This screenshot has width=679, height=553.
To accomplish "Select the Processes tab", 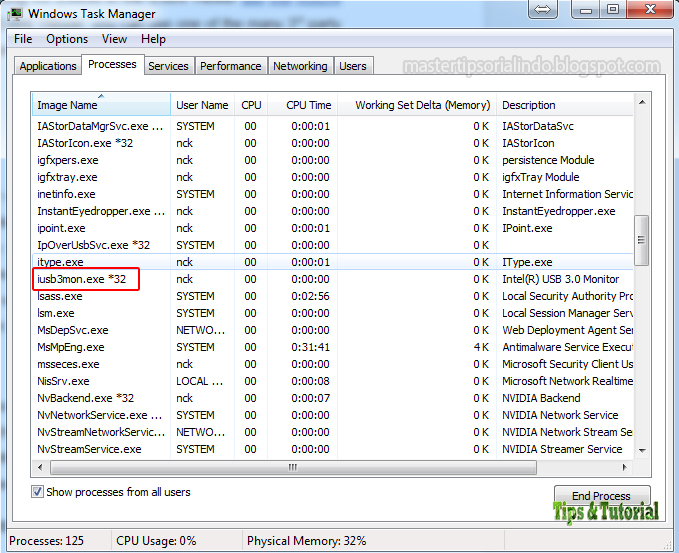I will click(112, 65).
